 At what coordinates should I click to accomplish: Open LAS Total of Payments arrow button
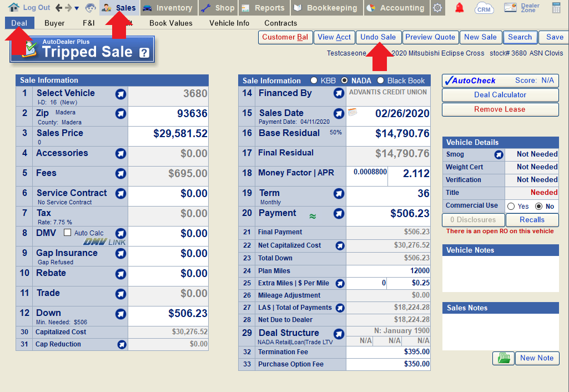click(x=340, y=308)
